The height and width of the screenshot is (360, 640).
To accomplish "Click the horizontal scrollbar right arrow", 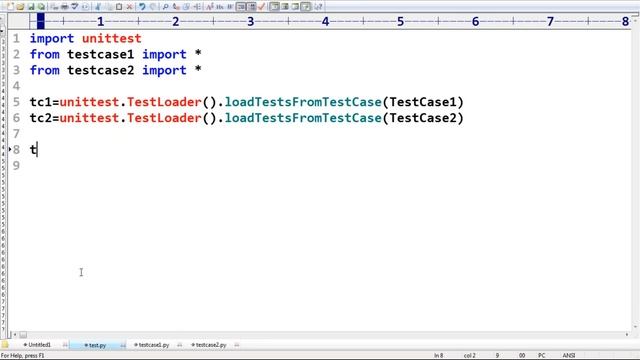I will point(627,335).
